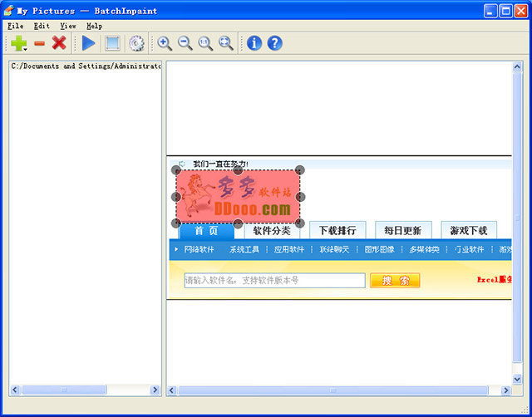
Task: Click the 多媒体类 link in preview
Action: (x=424, y=249)
